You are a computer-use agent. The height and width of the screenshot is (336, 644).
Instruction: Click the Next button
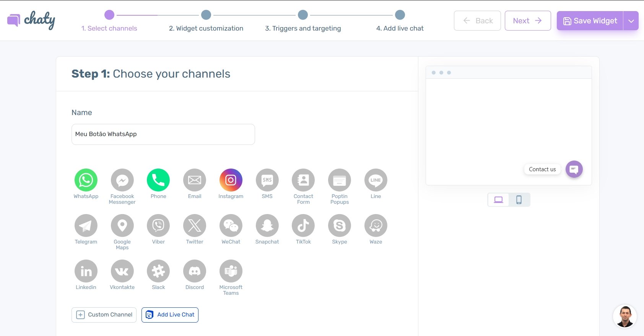tap(527, 21)
